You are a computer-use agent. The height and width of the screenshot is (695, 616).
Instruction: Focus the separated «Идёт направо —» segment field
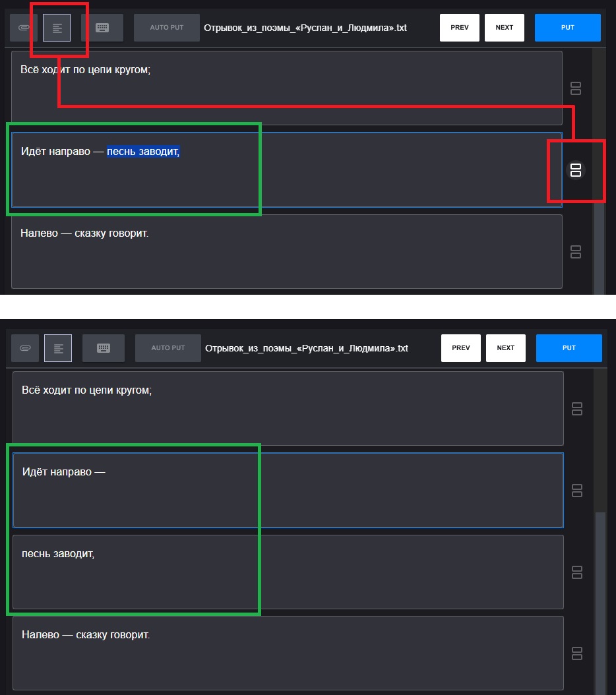pyautogui.click(x=288, y=490)
